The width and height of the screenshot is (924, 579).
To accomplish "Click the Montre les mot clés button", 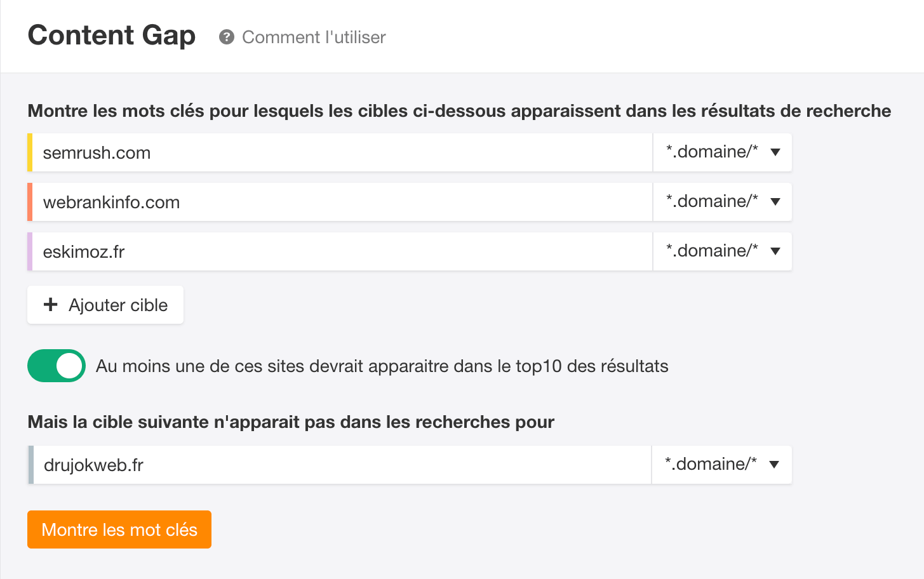I will 119,529.
